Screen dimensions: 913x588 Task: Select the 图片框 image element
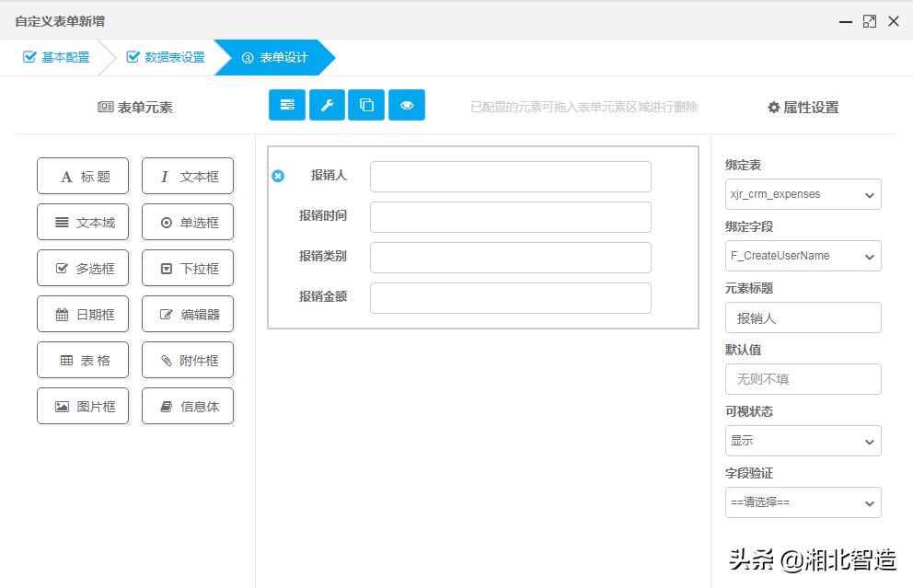[x=82, y=406]
